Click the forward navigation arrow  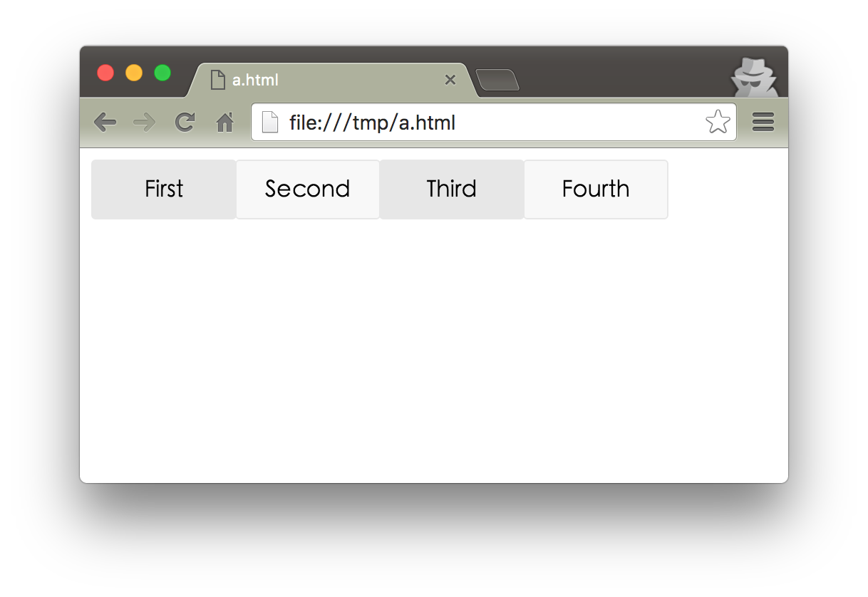[145, 123]
